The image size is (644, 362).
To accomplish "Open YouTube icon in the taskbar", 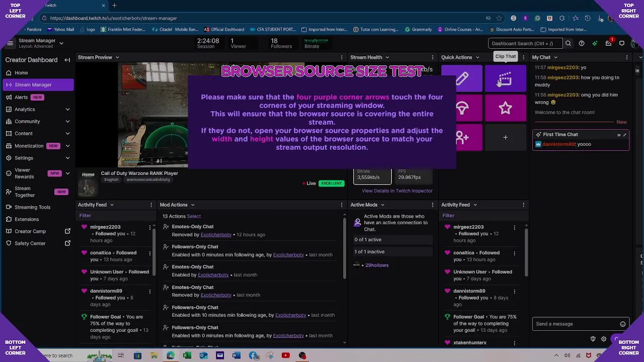I will pos(286,355).
